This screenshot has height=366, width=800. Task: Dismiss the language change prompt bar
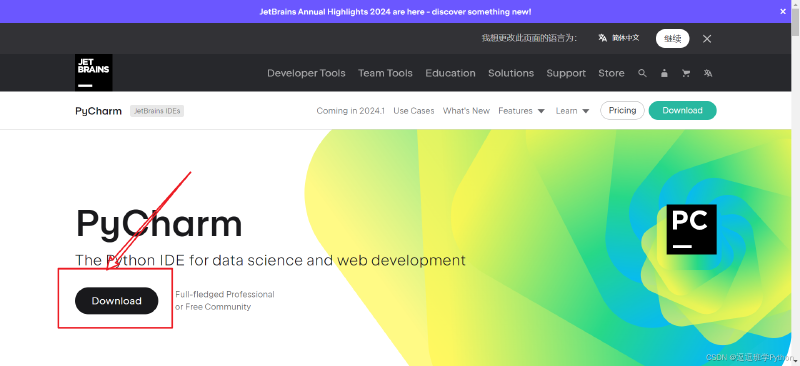(x=707, y=39)
